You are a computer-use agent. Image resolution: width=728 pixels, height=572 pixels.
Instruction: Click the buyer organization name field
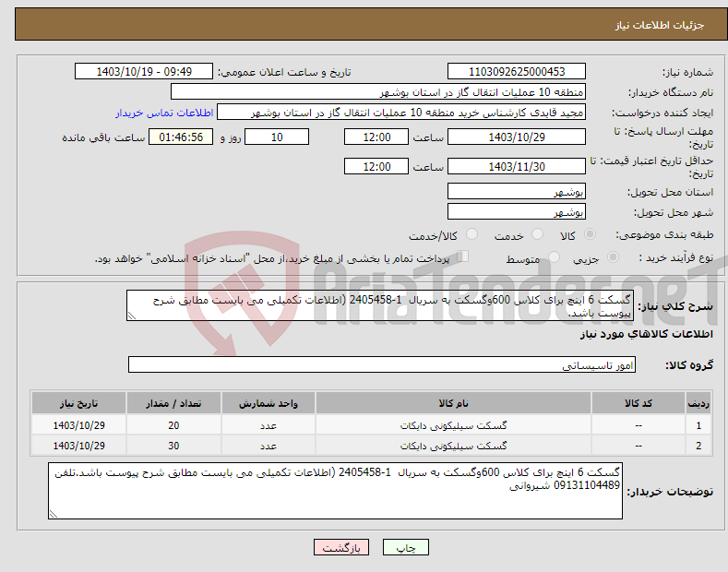[378, 92]
